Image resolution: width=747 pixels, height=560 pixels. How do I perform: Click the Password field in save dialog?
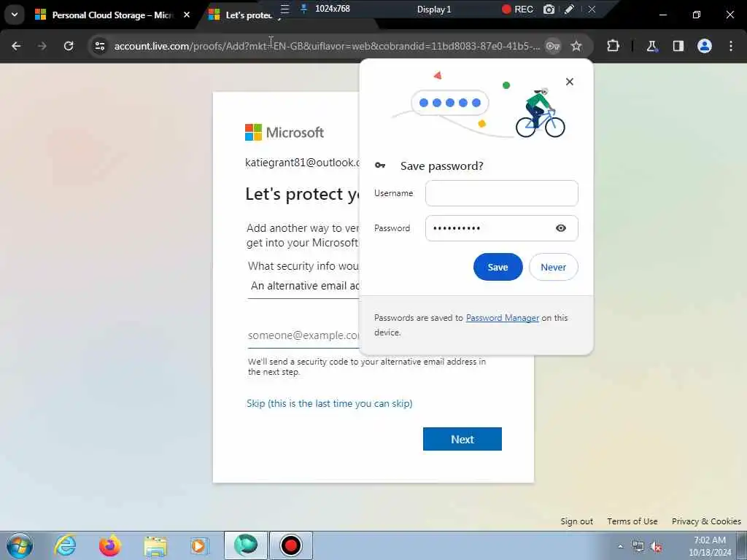click(502, 228)
